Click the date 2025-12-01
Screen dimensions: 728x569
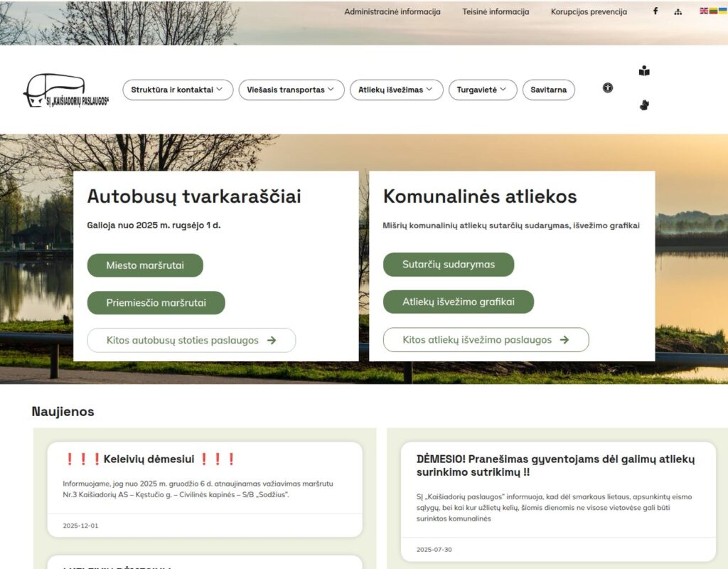pos(80,526)
